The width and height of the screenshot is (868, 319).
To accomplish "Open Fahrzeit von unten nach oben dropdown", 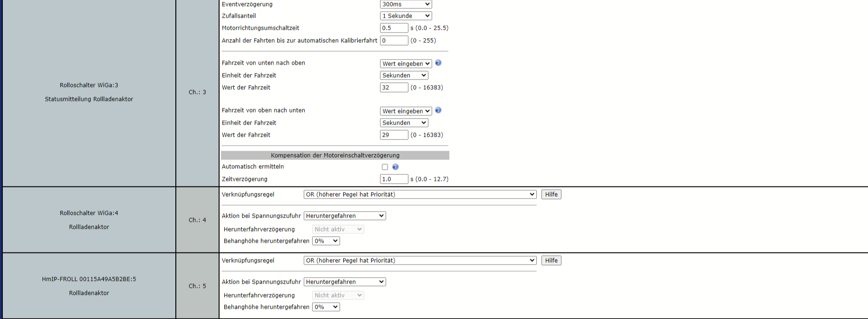I will point(406,64).
